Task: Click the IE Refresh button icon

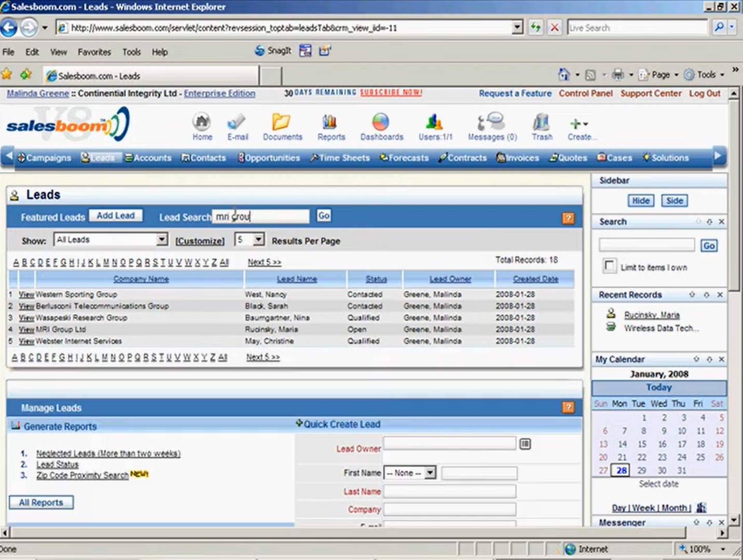Action: (x=535, y=27)
